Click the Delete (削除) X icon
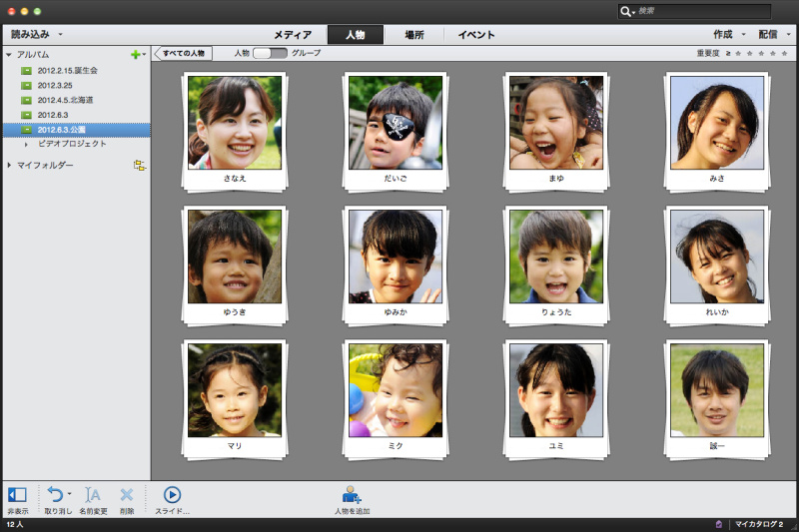This screenshot has height=532, width=799. (127, 494)
